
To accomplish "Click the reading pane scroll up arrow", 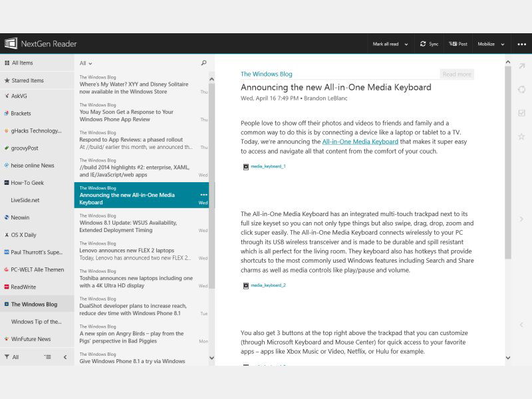I will pos(508,62).
